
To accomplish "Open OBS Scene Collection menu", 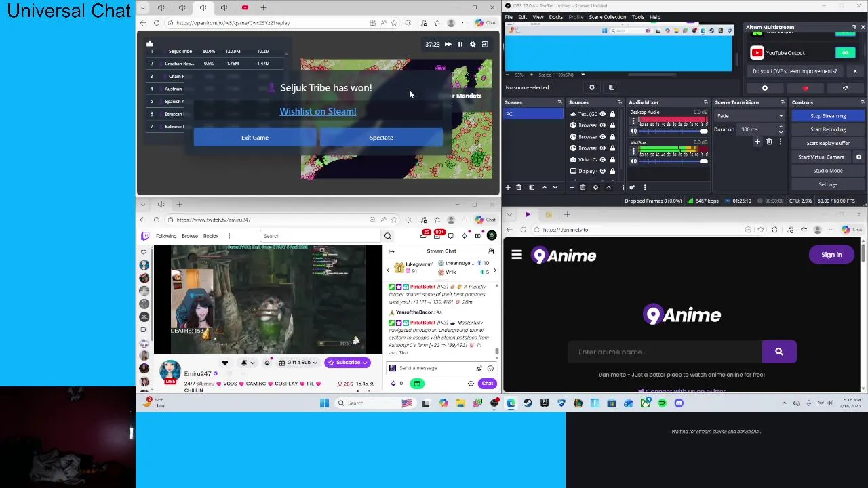I will pyautogui.click(x=608, y=17).
